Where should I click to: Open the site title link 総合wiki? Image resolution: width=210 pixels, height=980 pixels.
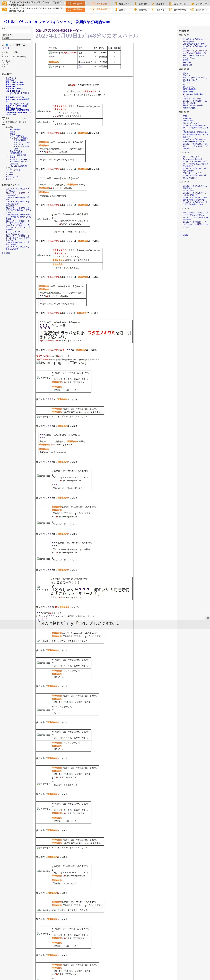point(57,22)
